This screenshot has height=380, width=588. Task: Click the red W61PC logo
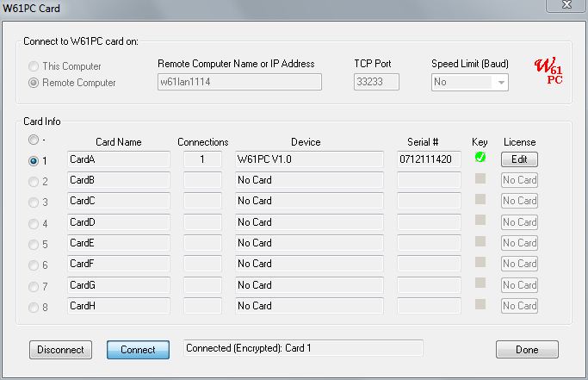click(548, 71)
